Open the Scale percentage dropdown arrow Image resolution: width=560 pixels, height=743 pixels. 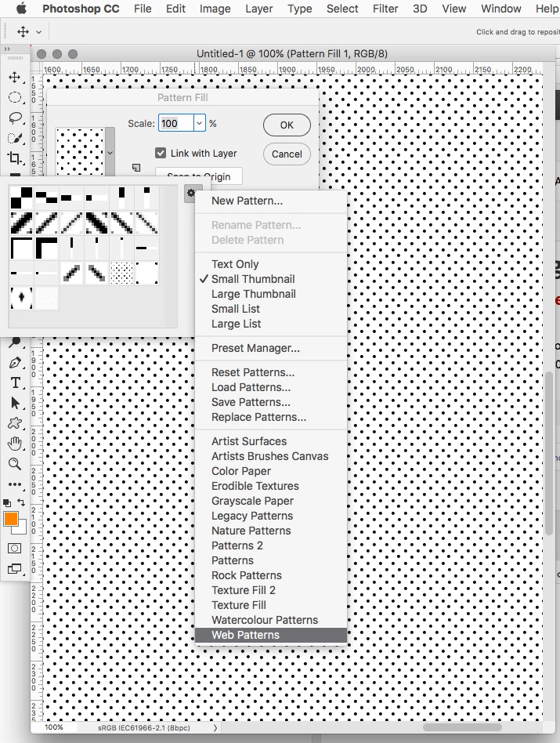[x=199, y=123]
